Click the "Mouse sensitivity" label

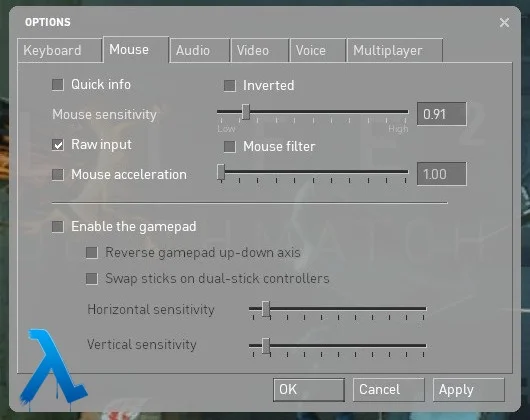click(104, 115)
